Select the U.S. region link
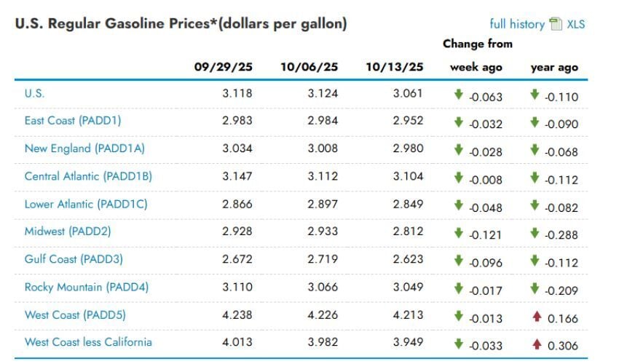The image size is (619, 364). (x=35, y=93)
